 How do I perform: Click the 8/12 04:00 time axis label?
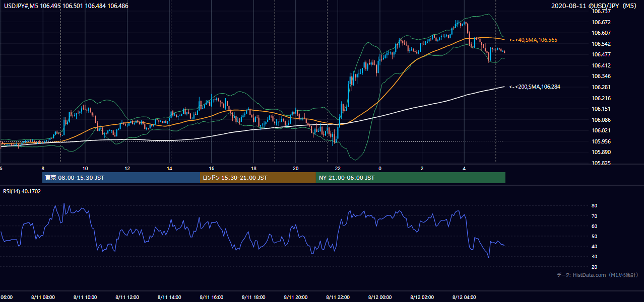coord(464,297)
